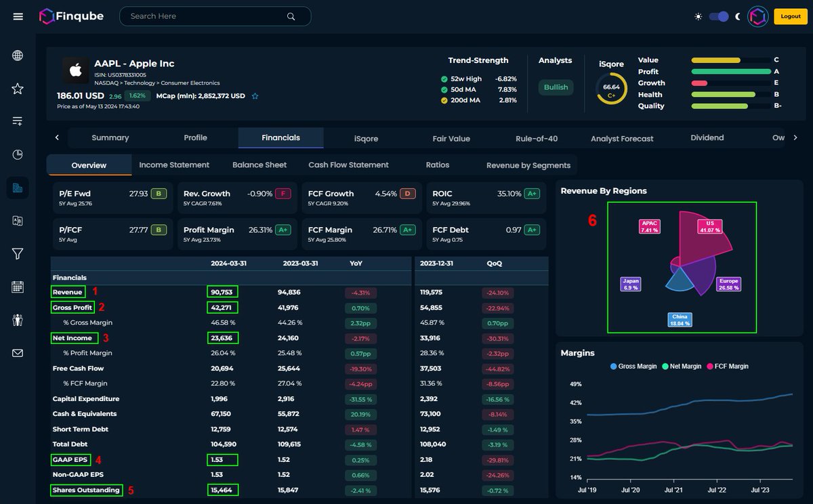Click the Profit Margin metric card
The image size is (813, 504).
tap(237, 234)
